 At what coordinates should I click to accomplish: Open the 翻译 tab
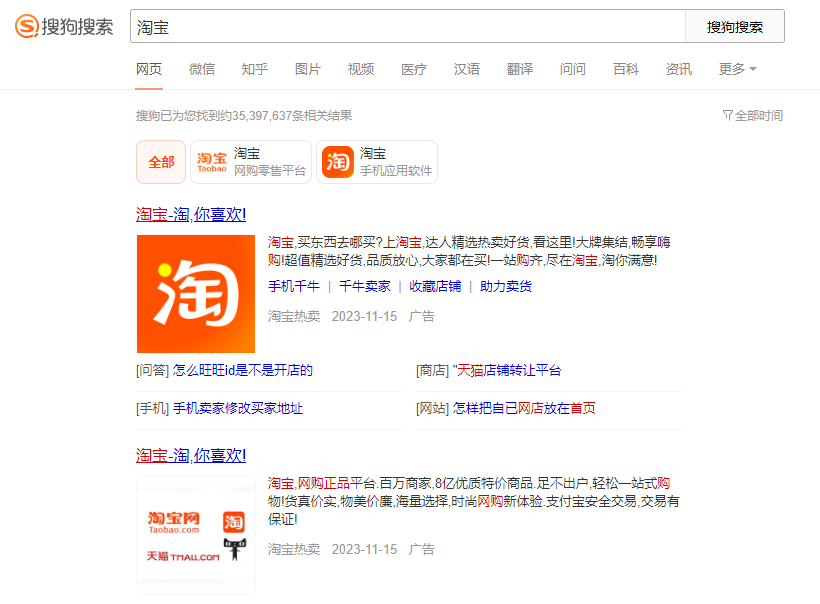[x=520, y=69]
